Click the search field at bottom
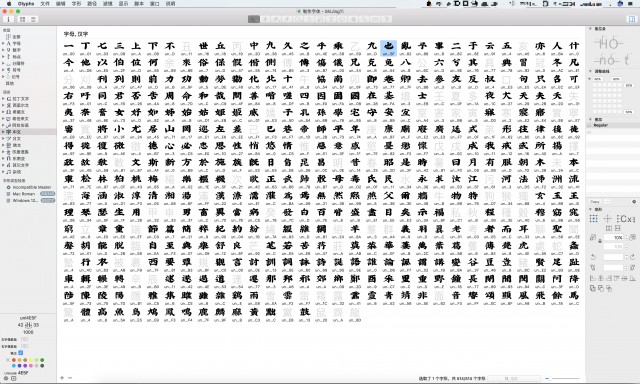The image size is (640, 384). coord(514,379)
